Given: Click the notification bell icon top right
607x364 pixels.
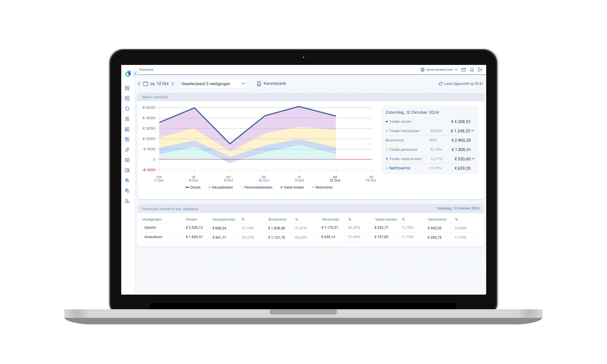Looking at the screenshot, I should pos(472,69).
